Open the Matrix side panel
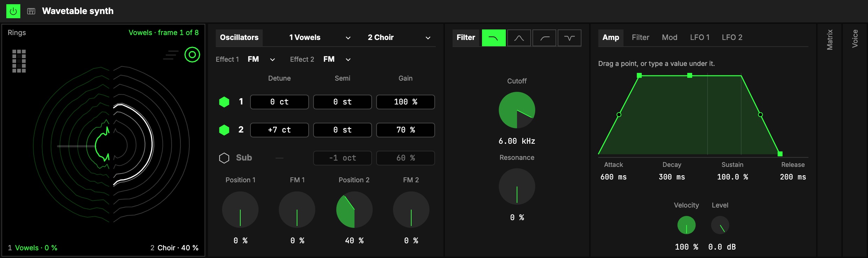Screen dimensions: 868x258 [x=830, y=40]
